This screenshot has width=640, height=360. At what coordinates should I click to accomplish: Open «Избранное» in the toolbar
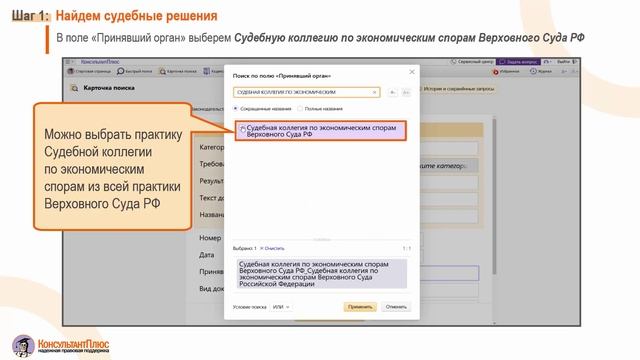pos(506,71)
